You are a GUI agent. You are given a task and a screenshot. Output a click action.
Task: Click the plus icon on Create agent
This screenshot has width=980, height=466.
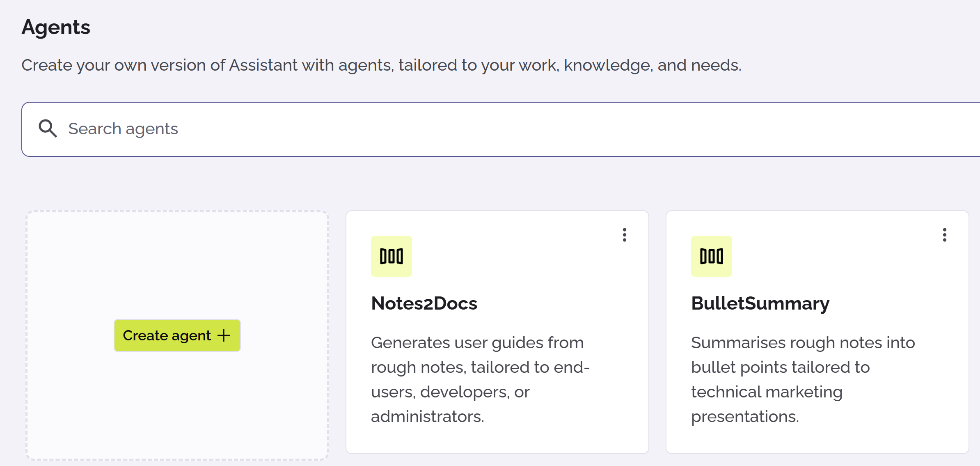click(224, 335)
